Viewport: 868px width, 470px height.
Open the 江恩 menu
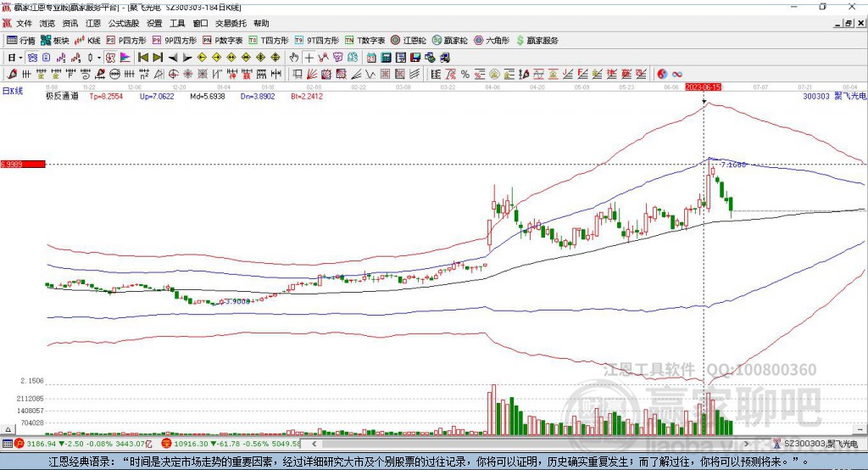(x=93, y=23)
